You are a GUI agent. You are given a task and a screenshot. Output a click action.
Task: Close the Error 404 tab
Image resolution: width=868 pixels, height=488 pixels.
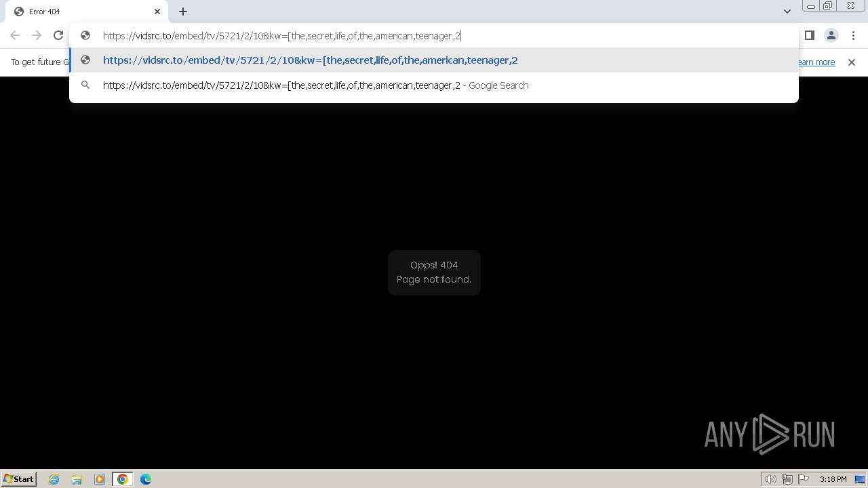tap(157, 12)
